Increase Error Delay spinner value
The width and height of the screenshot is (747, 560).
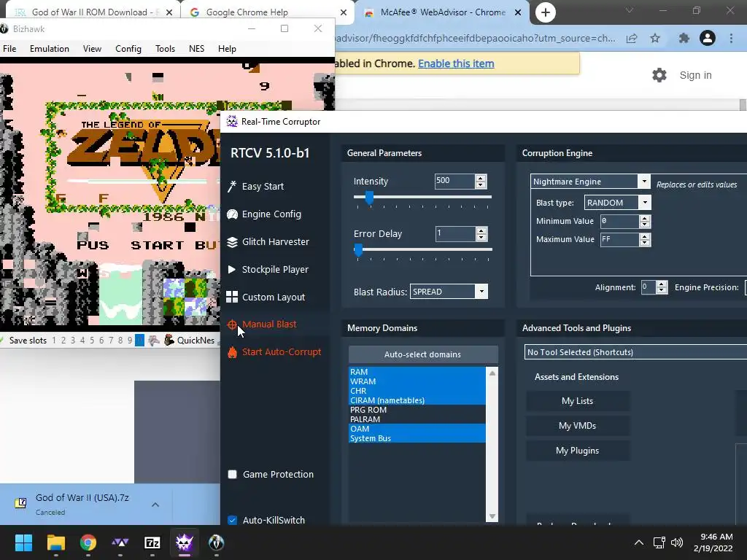481,230
